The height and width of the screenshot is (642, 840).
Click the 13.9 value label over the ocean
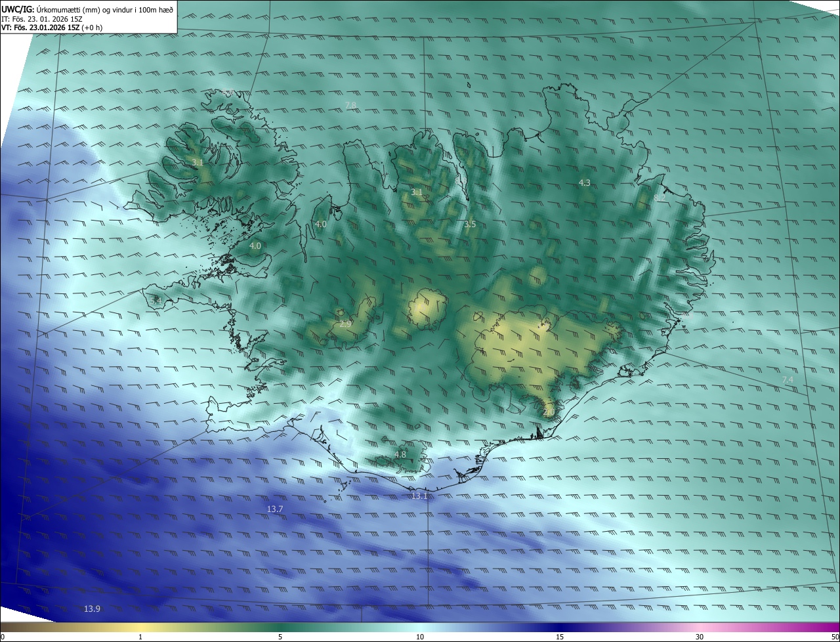[x=92, y=609]
